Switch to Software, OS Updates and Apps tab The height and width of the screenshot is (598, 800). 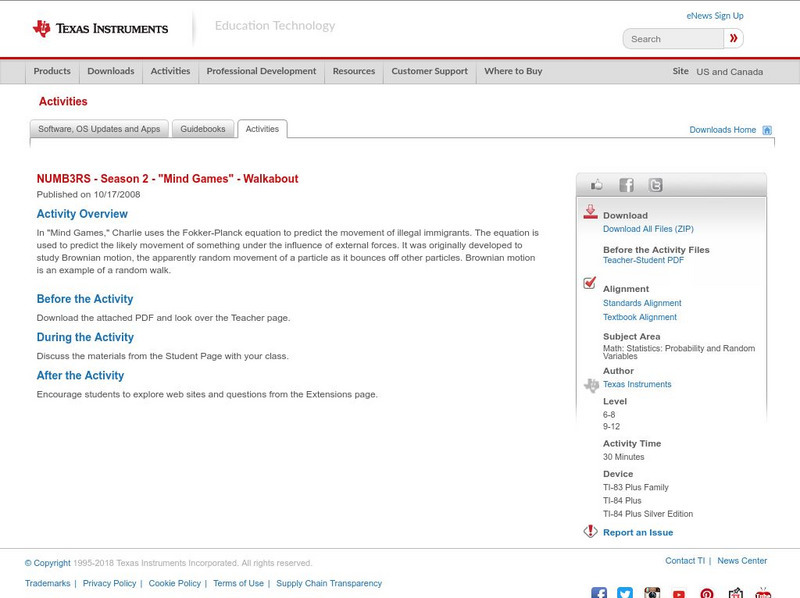coord(99,129)
